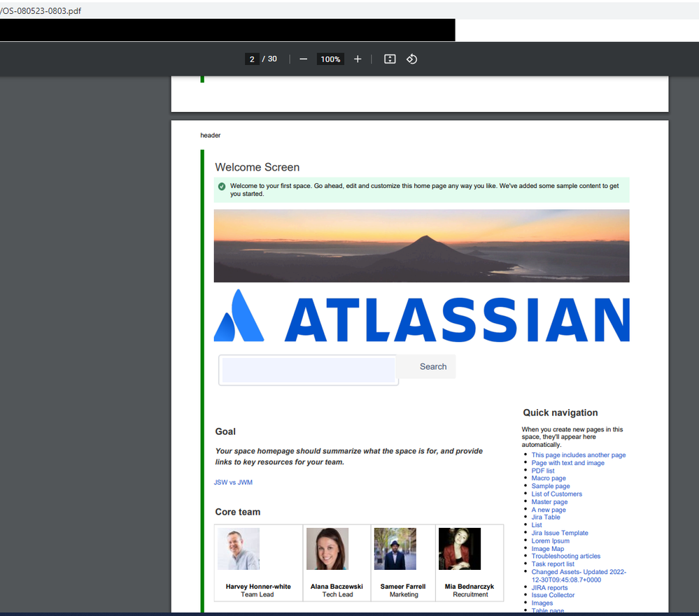
Task: Click the Goal heading
Action: (x=225, y=431)
